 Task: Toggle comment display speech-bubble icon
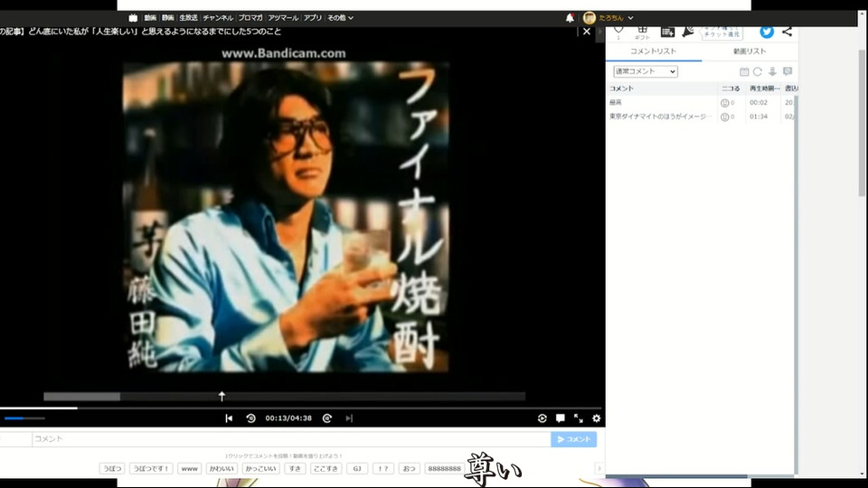(x=561, y=418)
